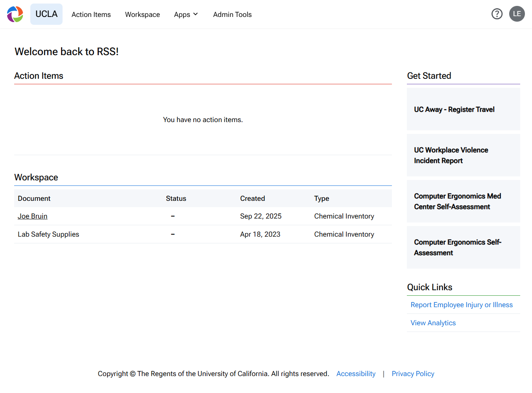The height and width of the screenshot is (393, 532).
Task: Click the Created column header
Action: (253, 198)
